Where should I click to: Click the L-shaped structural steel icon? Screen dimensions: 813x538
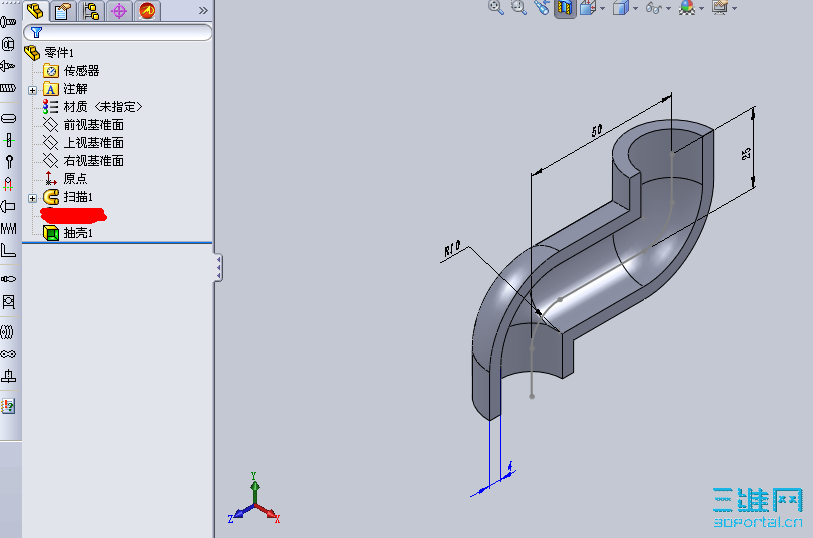pyautogui.click(x=8, y=250)
